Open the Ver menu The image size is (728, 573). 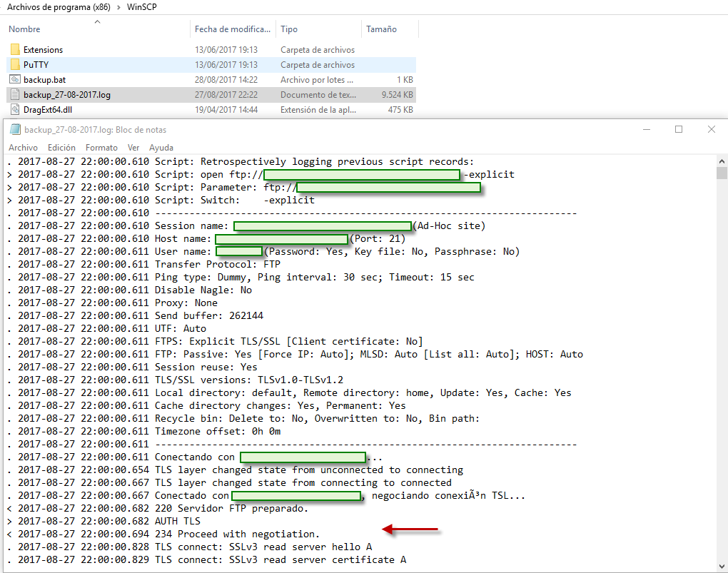136,147
